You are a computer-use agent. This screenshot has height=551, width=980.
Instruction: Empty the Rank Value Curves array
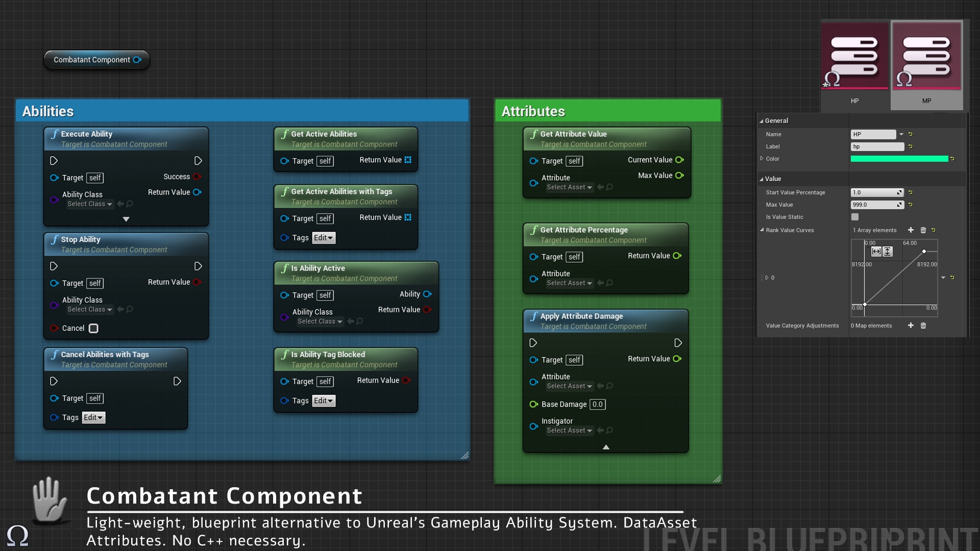pos(923,230)
